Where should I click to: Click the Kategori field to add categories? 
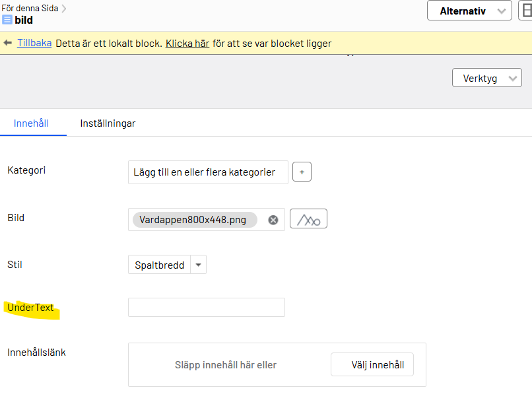tap(208, 172)
